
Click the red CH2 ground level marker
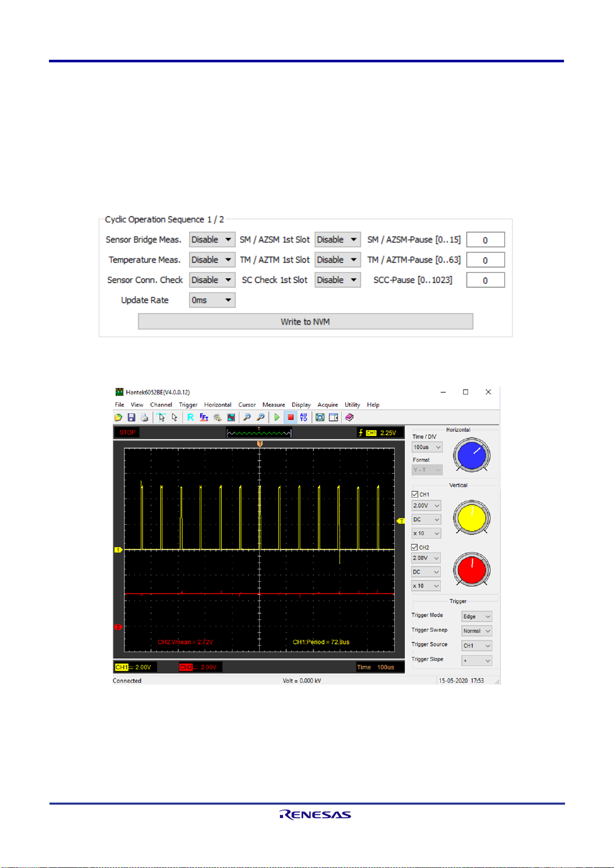tap(118, 627)
